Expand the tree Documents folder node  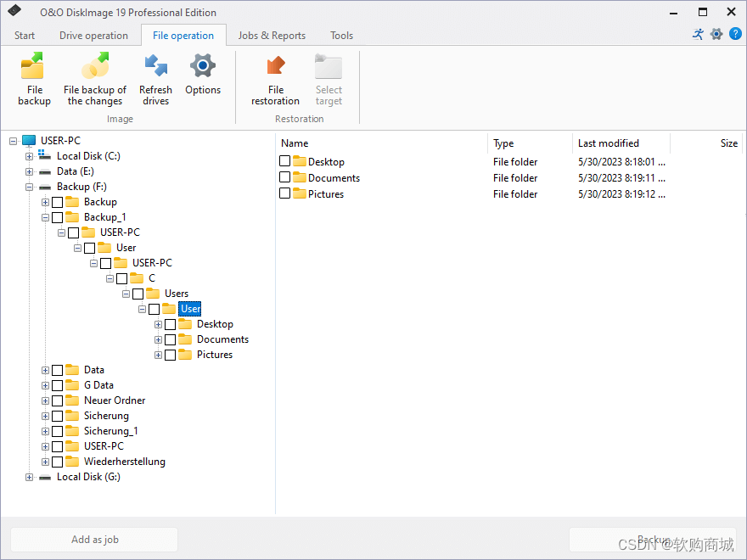158,340
